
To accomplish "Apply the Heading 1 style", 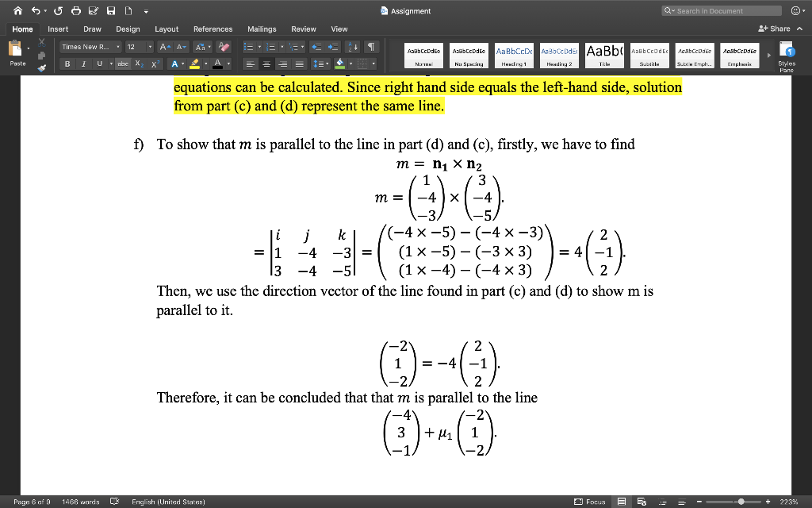I will [514, 56].
